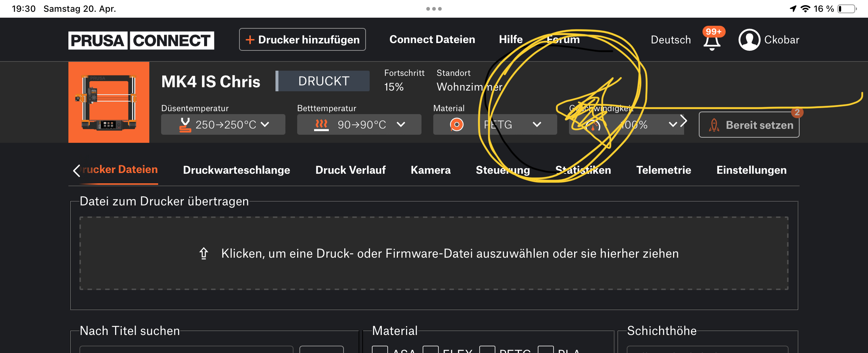Viewport: 868px width, 353px height.
Task: Click the rocket icon on Bereit setzen
Action: (x=714, y=125)
